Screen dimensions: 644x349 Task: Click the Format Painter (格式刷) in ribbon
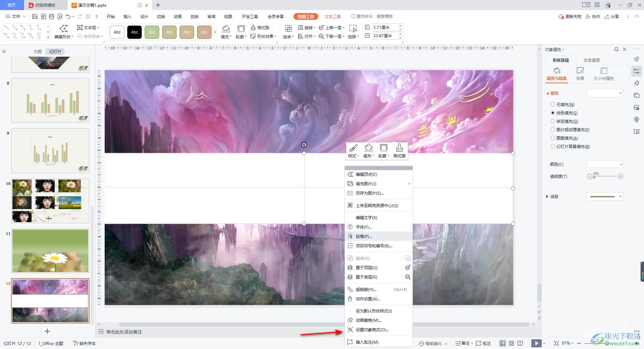260,28
